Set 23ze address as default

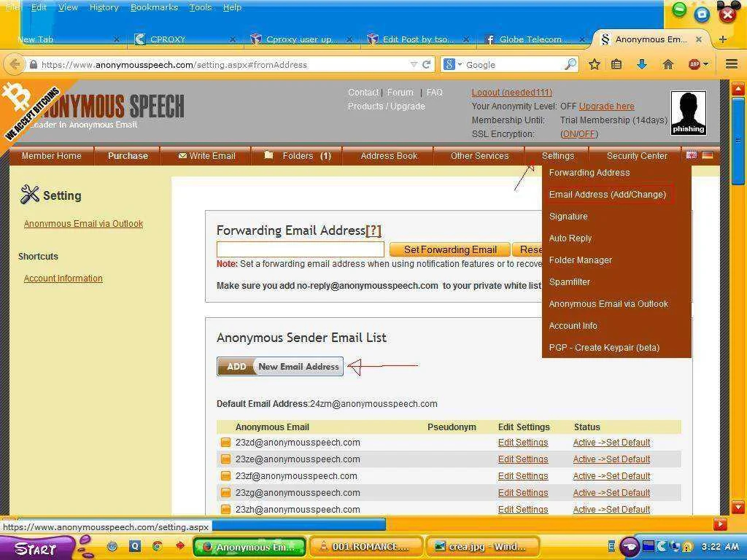point(611,459)
